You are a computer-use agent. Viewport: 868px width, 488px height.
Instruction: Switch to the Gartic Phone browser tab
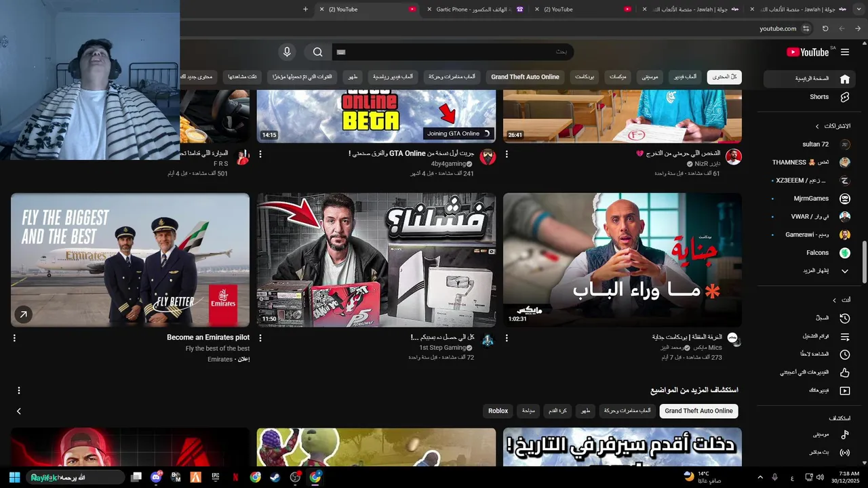(475, 9)
